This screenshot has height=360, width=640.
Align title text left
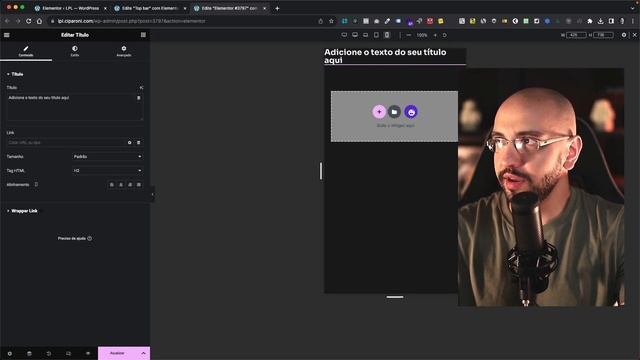111,185
